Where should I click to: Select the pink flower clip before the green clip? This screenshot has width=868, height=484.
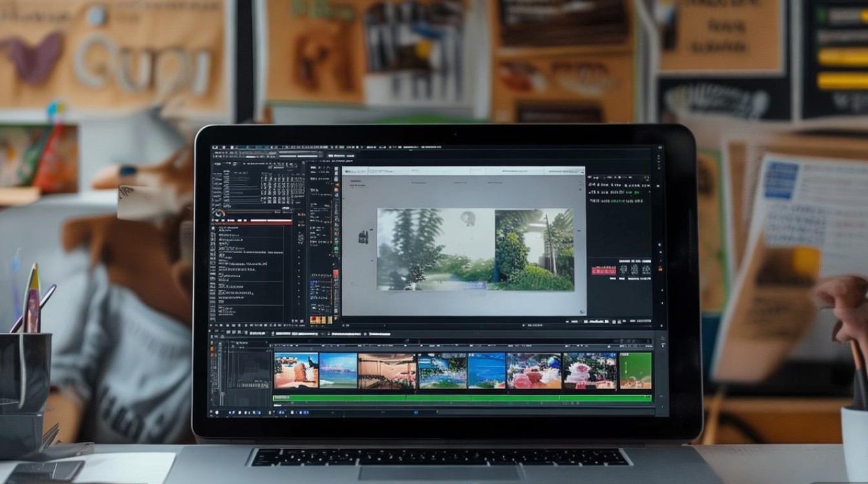point(590,370)
